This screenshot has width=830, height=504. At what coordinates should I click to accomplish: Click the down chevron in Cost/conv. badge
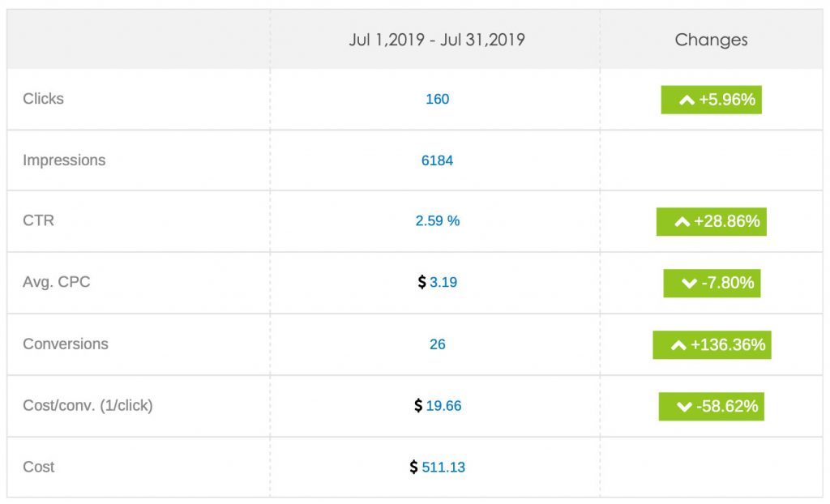tap(685, 407)
